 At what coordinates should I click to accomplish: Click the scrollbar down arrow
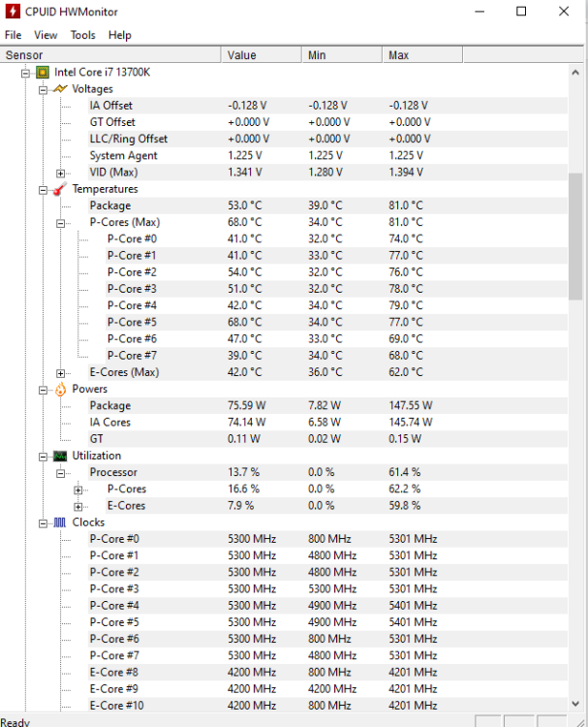click(575, 704)
